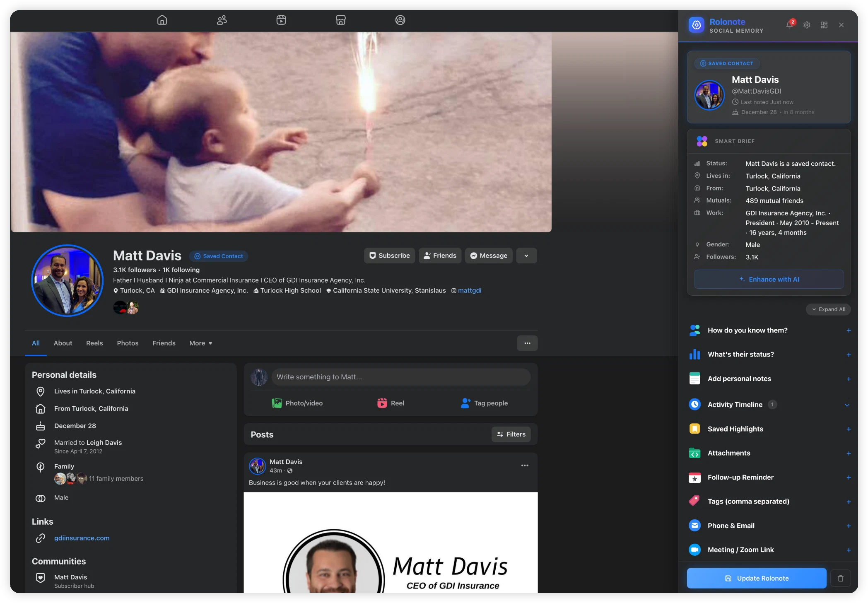Open the Rolonote dashboard grid icon
The height and width of the screenshot is (603, 868).
pos(824,25)
